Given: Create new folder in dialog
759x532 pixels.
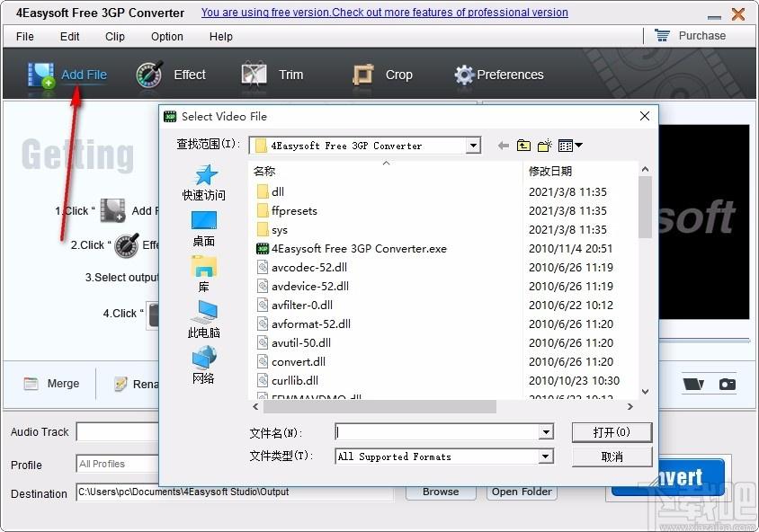Looking at the screenshot, I should click(545, 145).
